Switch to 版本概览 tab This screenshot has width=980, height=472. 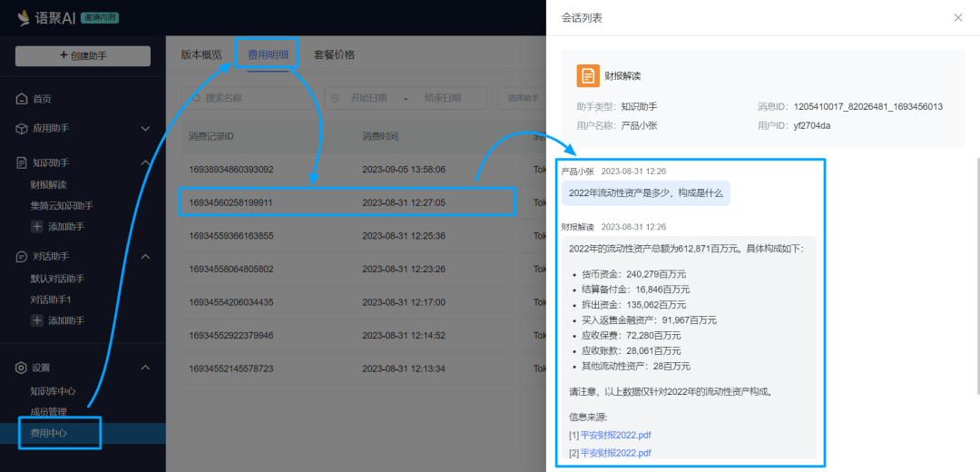[201, 54]
